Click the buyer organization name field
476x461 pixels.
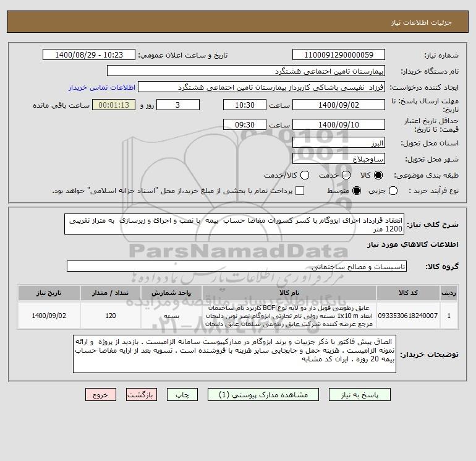246,71
